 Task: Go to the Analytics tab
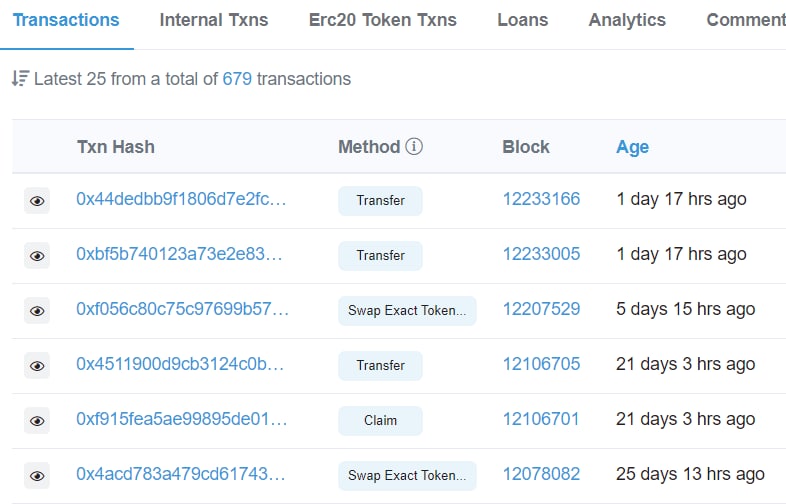627,20
